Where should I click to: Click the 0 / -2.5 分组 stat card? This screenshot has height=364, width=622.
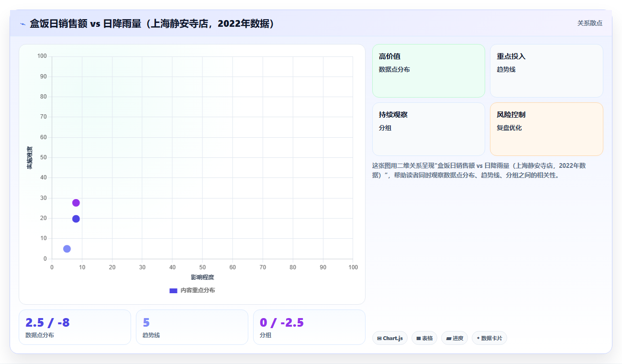[309, 327]
